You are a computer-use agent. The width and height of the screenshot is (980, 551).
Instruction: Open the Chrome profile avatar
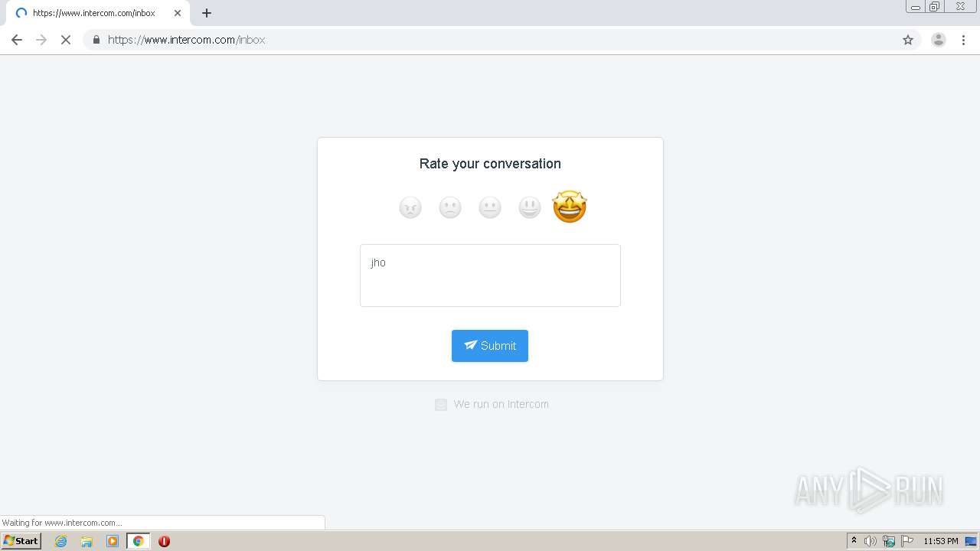click(x=939, y=40)
